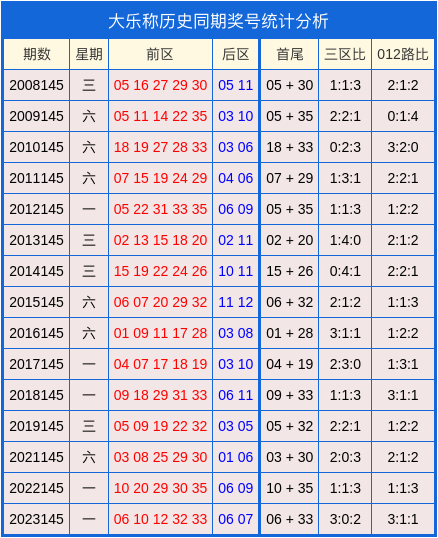Click front numbers 18 19 27 28 33
Screen dimensions: 438x538
click(160, 147)
